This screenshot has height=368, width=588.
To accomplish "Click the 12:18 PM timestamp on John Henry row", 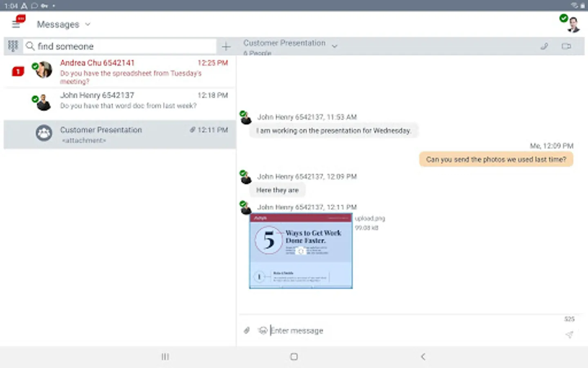I will click(213, 95).
